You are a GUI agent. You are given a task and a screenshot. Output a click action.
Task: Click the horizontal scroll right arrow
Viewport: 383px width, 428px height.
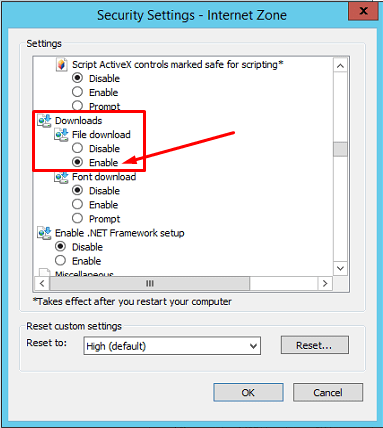[x=325, y=284]
